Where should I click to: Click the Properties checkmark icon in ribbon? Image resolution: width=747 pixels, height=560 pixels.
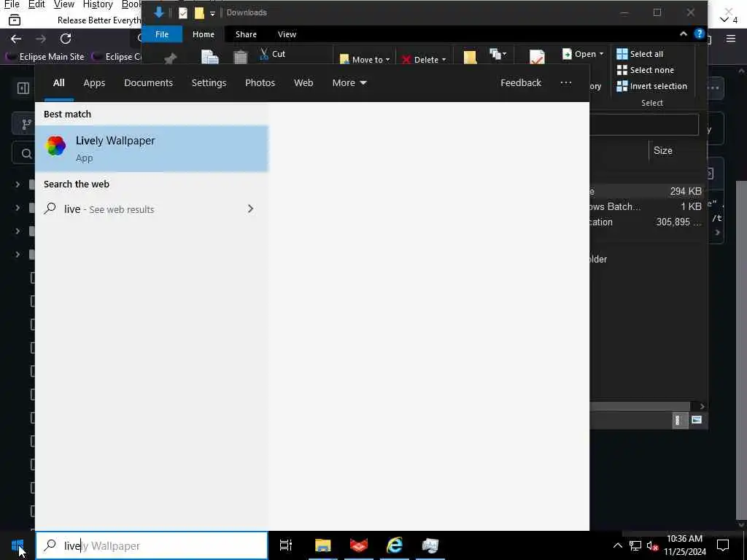click(537, 57)
